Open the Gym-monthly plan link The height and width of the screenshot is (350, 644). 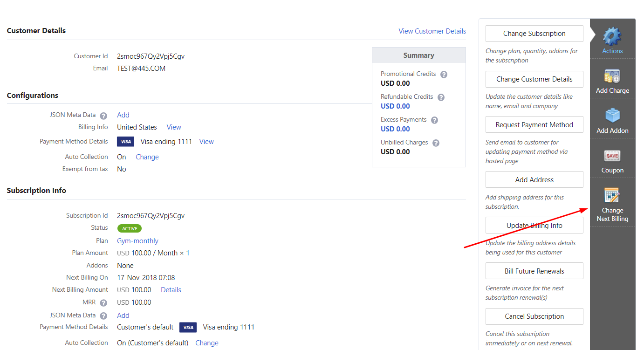(137, 241)
